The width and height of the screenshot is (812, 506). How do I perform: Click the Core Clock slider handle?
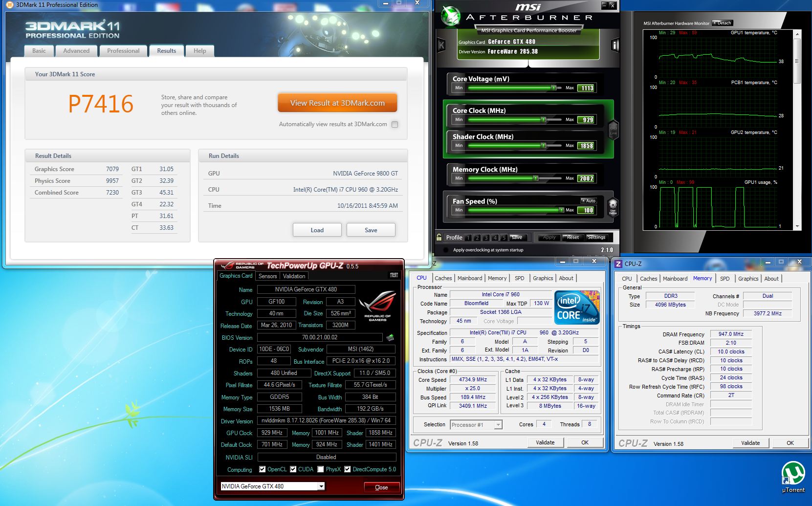point(543,119)
